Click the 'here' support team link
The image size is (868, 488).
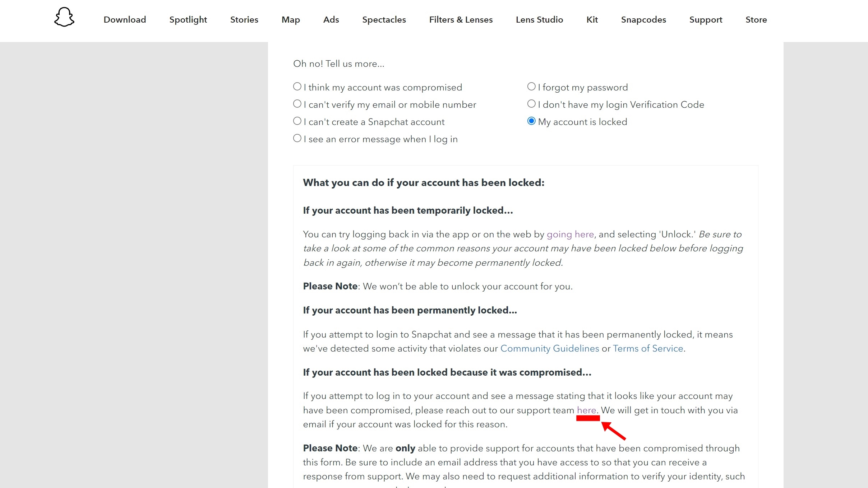pyautogui.click(x=586, y=410)
